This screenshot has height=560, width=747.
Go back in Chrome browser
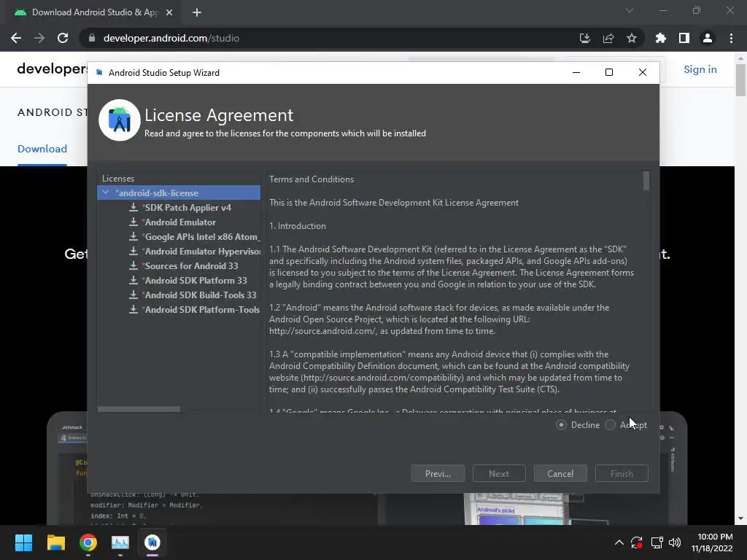click(16, 38)
